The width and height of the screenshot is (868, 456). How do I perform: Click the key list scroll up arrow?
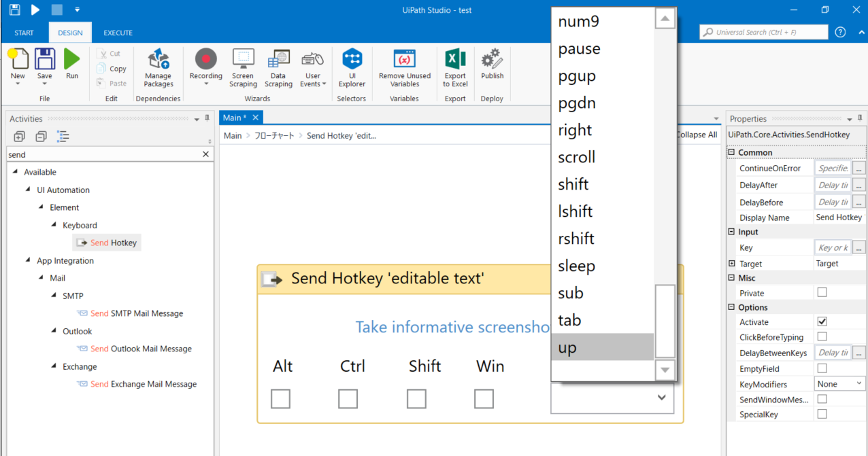tap(665, 18)
